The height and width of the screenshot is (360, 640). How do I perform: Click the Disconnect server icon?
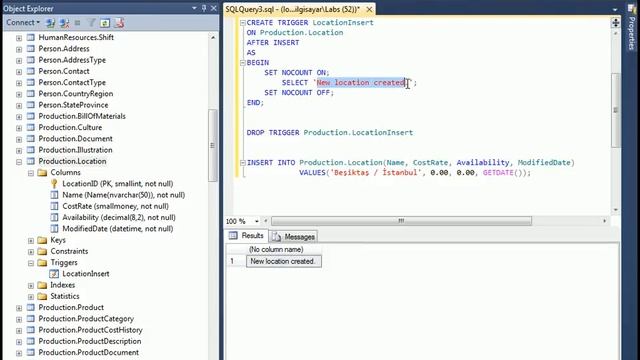(x=64, y=23)
